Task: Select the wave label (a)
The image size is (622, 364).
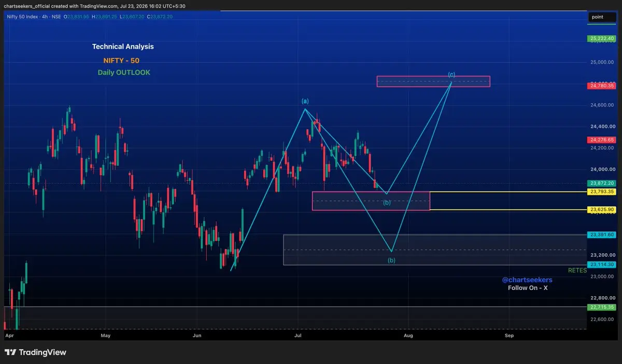Action: click(305, 101)
